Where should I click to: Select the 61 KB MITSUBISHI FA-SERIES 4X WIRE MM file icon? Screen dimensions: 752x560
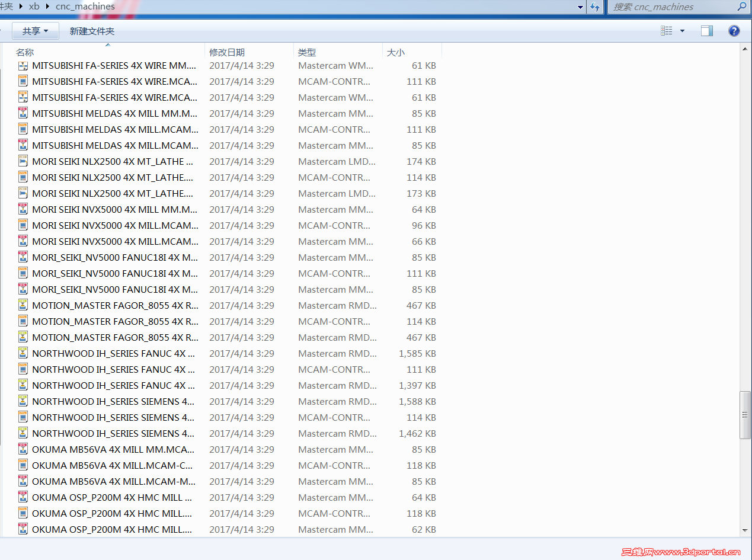coord(23,65)
